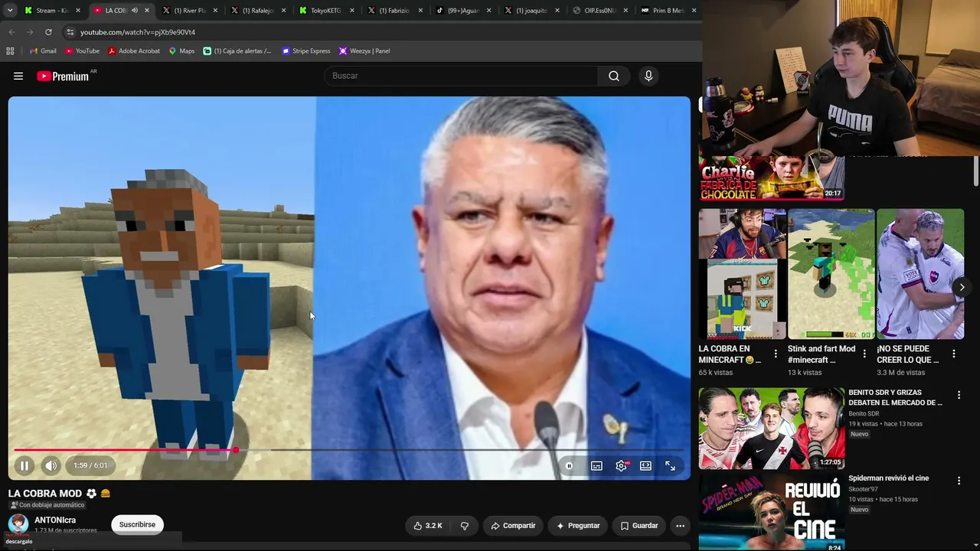The width and height of the screenshot is (980, 551).
Task: Open options for Benito SDR y Grizas video
Action: [x=959, y=395]
